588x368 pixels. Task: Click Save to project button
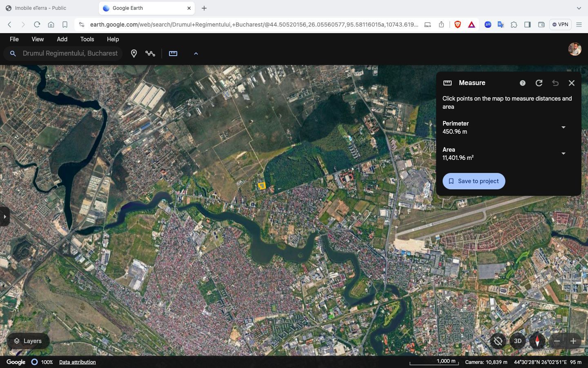point(474,181)
